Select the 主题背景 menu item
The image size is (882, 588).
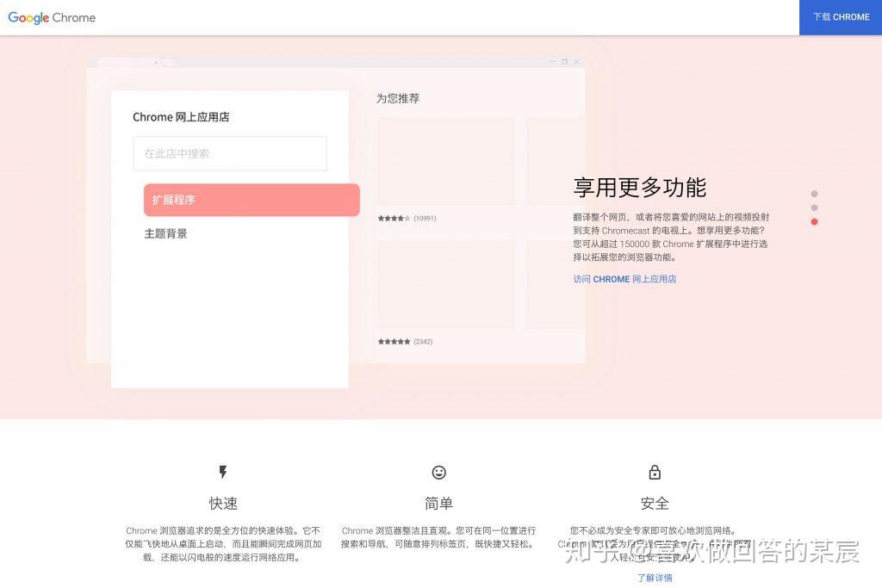pyautogui.click(x=165, y=233)
